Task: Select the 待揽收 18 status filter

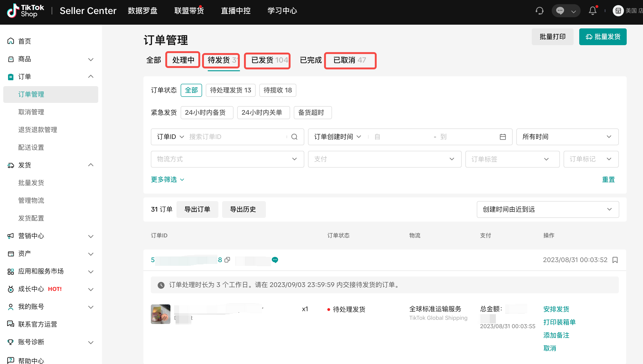Action: click(x=278, y=90)
